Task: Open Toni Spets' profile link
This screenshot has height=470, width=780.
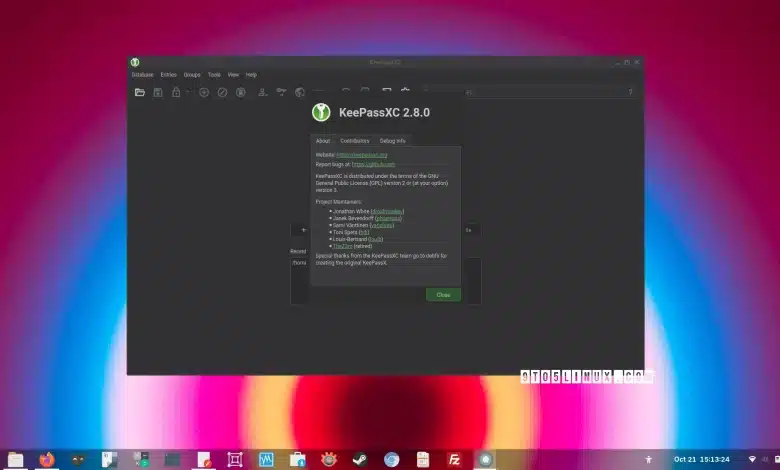Action: (x=364, y=232)
